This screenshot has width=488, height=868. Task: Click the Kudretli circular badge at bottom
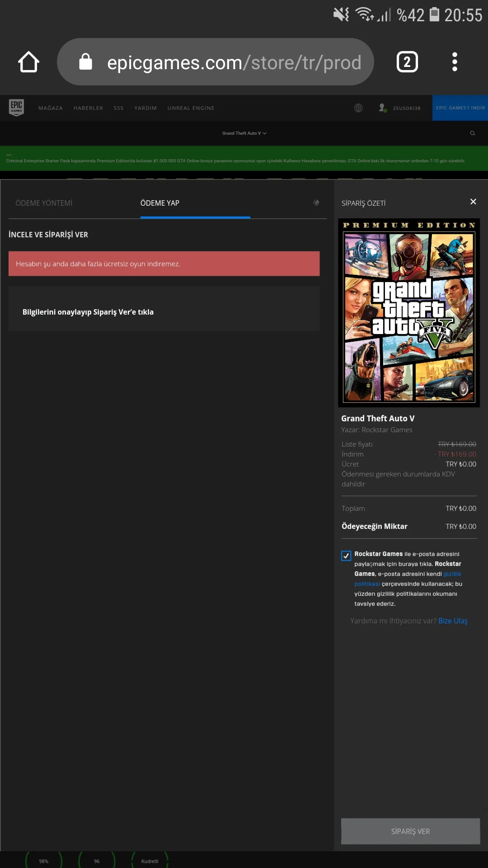[x=150, y=861]
